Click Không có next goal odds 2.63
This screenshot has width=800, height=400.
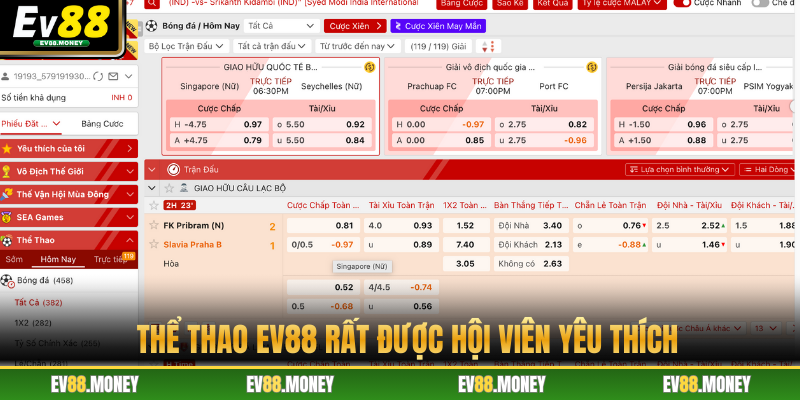coord(530,264)
